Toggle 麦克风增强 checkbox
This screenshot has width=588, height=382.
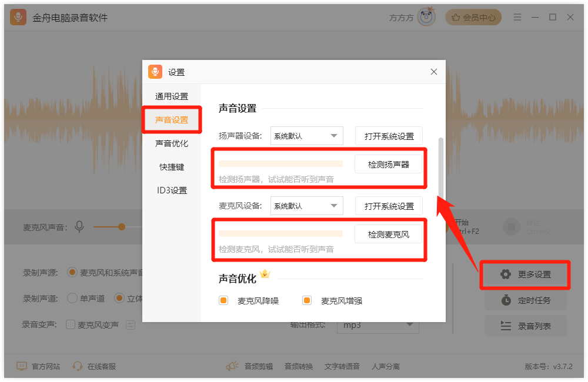coord(307,301)
